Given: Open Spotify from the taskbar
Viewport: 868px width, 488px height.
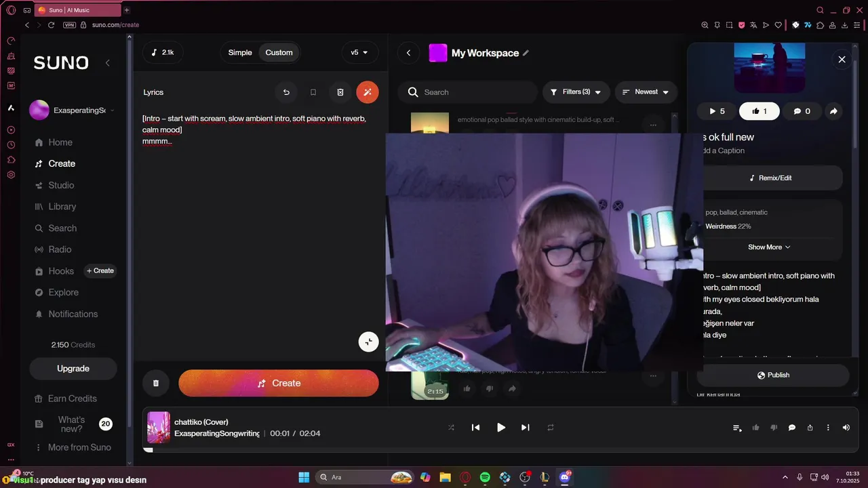Looking at the screenshot, I should [x=485, y=477].
